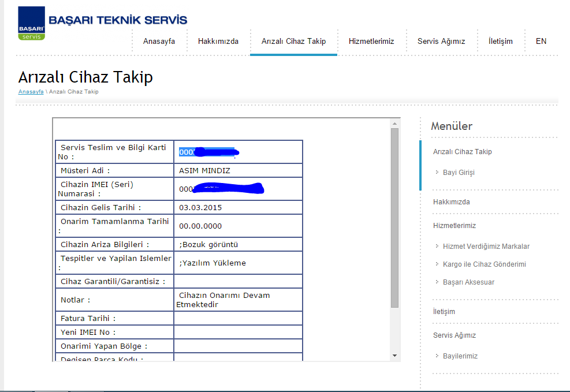Click the Cihaz Garantili/Garantisiz label

[x=113, y=282]
